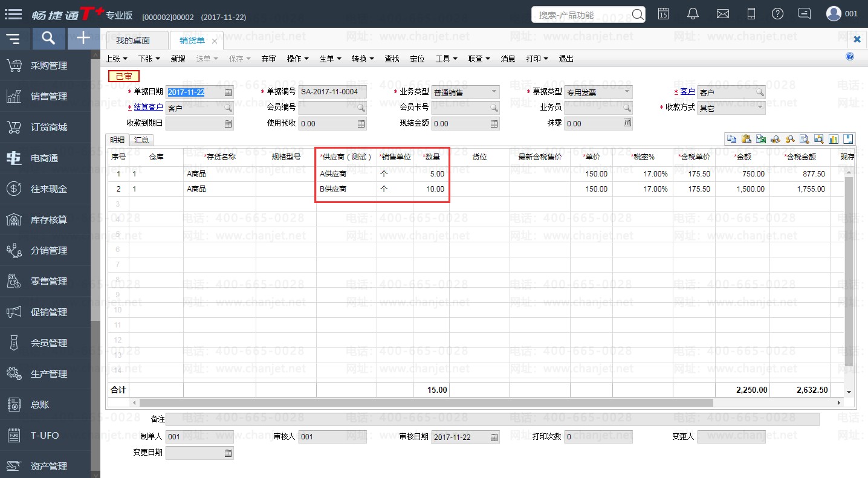Click 弃审 in the toolbar
The height and width of the screenshot is (478, 868).
point(268,59)
